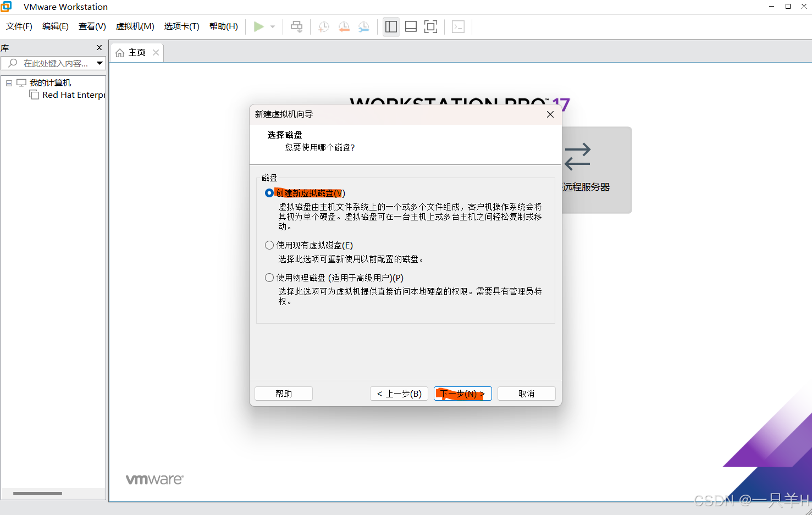Go back with 上一步(B) button
This screenshot has width=812, height=515.
399,394
